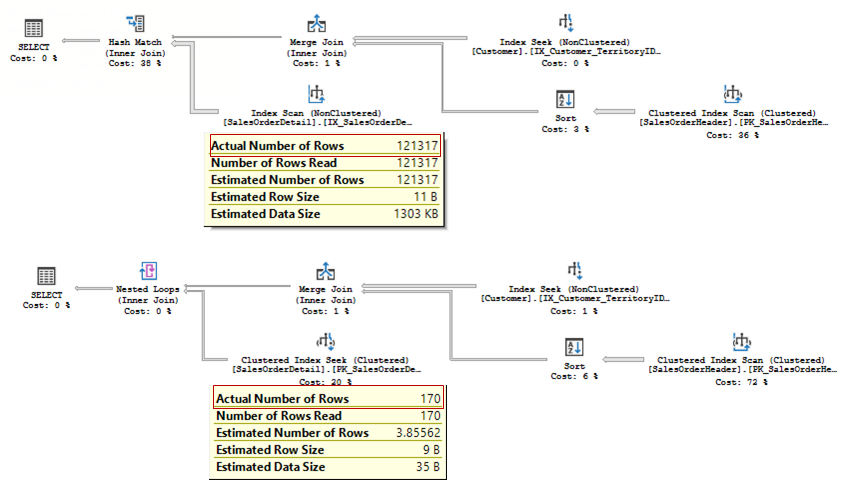
Task: Select the Actual Number of Rows 170 row
Action: tap(328, 398)
